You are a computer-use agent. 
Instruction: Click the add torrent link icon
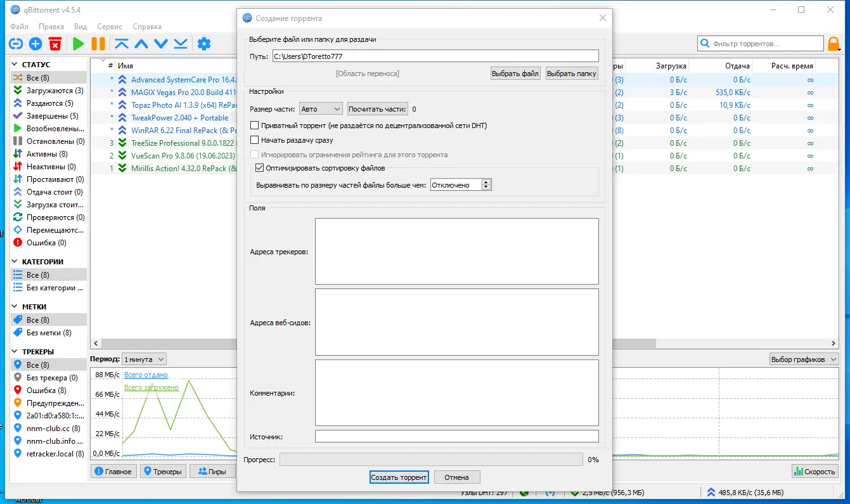click(x=16, y=44)
